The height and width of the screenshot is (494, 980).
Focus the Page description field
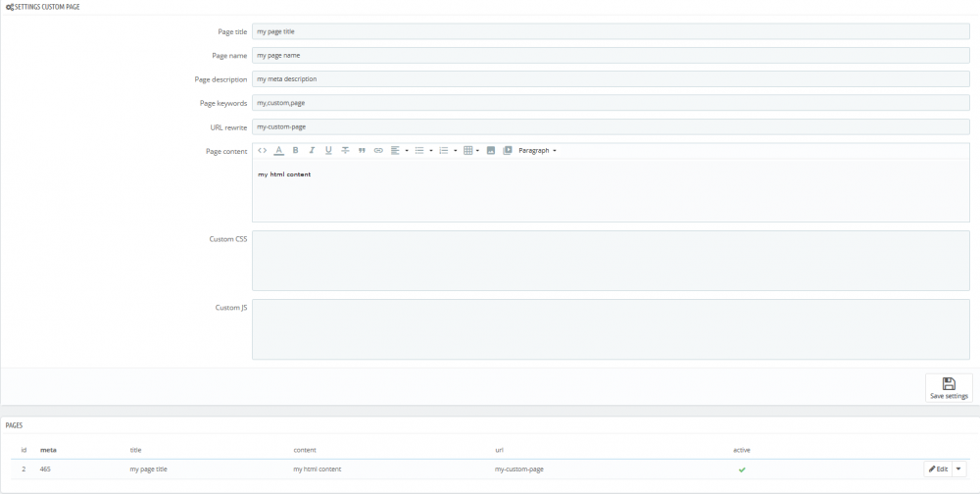pyautogui.click(x=611, y=78)
